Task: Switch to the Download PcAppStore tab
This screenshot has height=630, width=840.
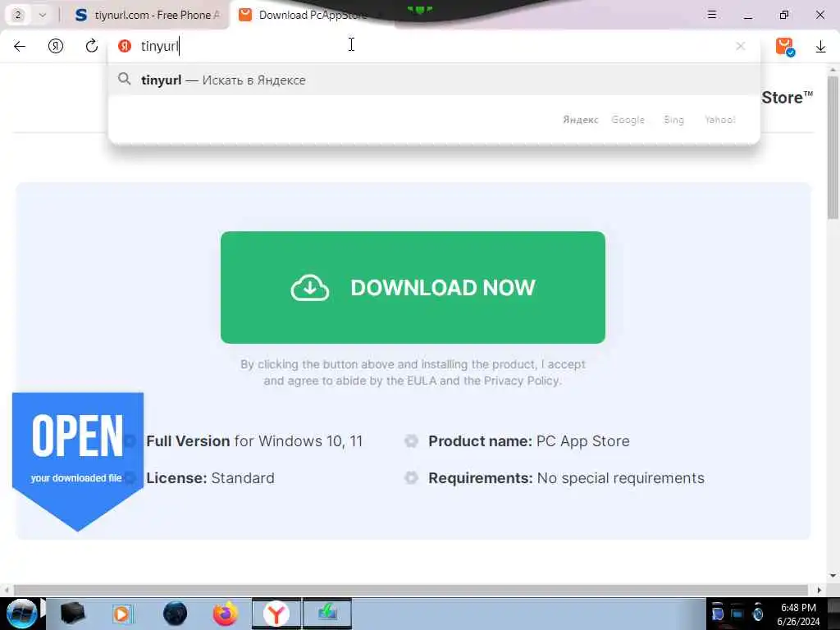Action: [x=311, y=15]
